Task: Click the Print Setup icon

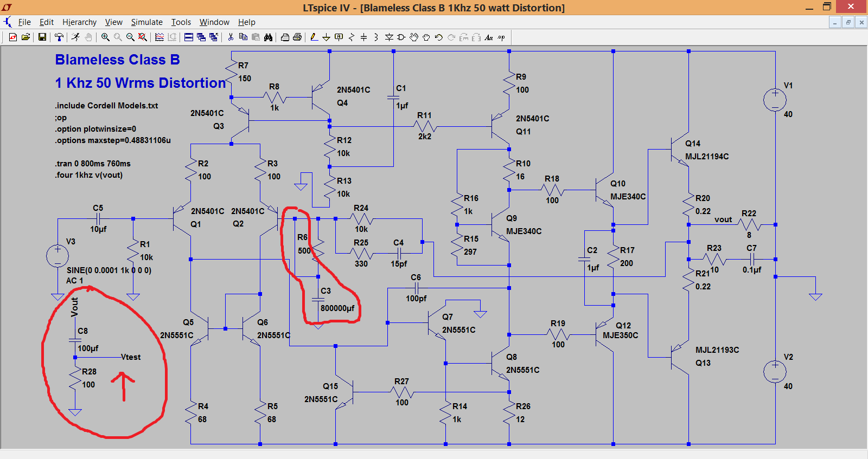Action: coord(285,37)
